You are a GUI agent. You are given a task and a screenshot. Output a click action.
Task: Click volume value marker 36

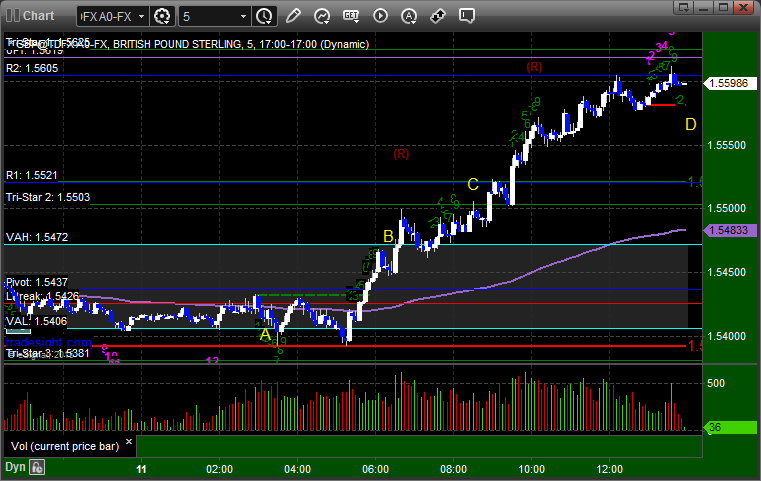point(730,427)
